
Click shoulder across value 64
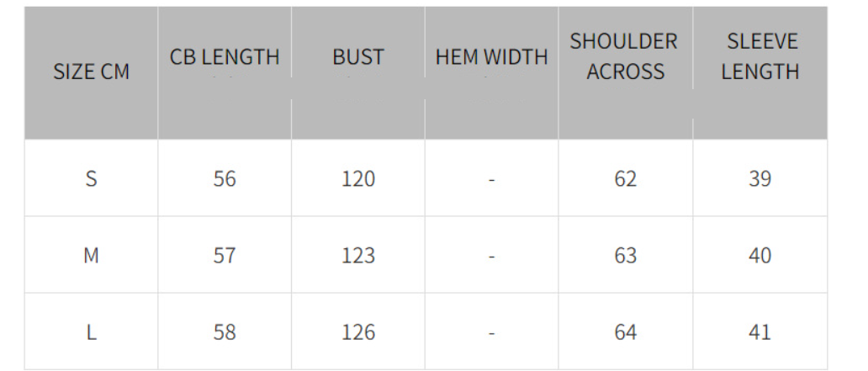(626, 332)
